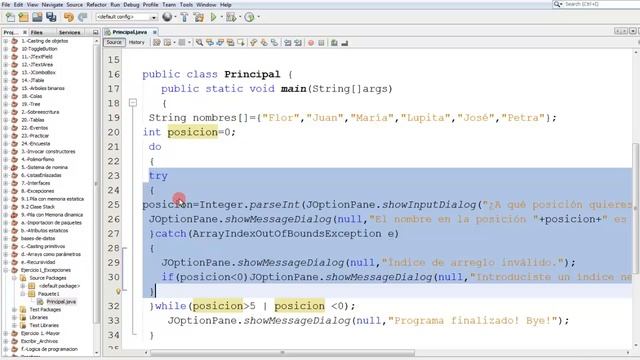Open the Run Project dropdown arrow

[222, 17]
